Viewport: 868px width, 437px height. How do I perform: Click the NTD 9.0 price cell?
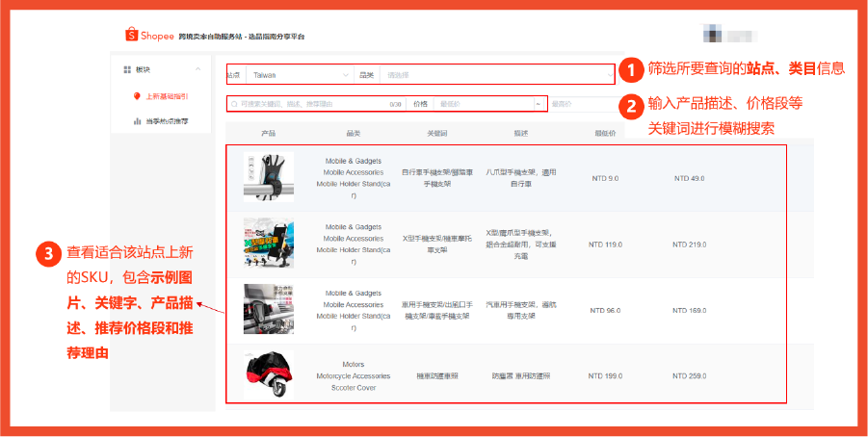(x=605, y=178)
